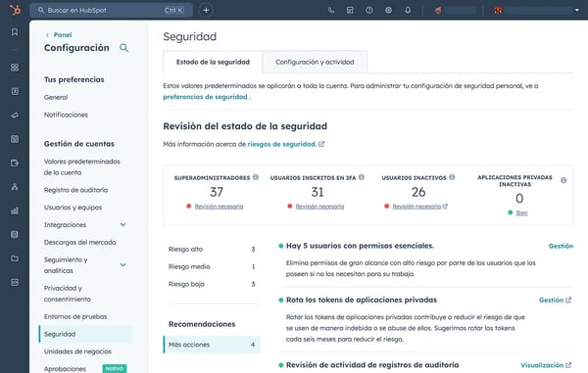The width and height of the screenshot is (588, 373).
Task: Open Aprobaciones settings item
Action: pos(65,369)
